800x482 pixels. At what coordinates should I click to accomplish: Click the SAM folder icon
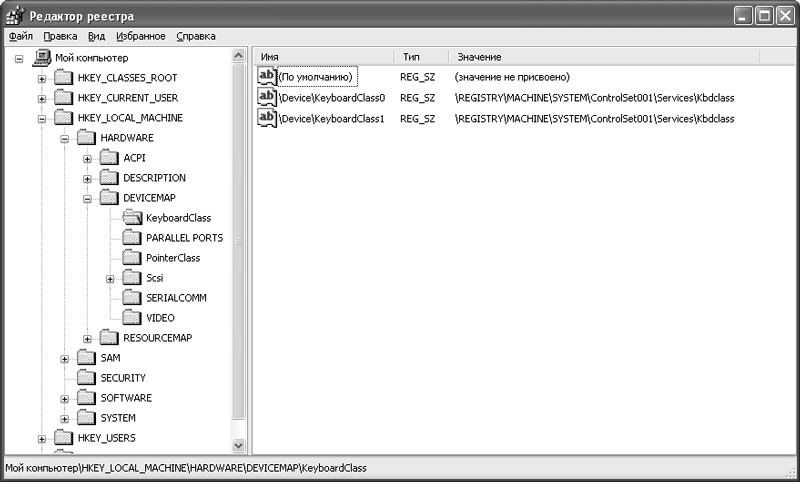pyautogui.click(x=86, y=357)
